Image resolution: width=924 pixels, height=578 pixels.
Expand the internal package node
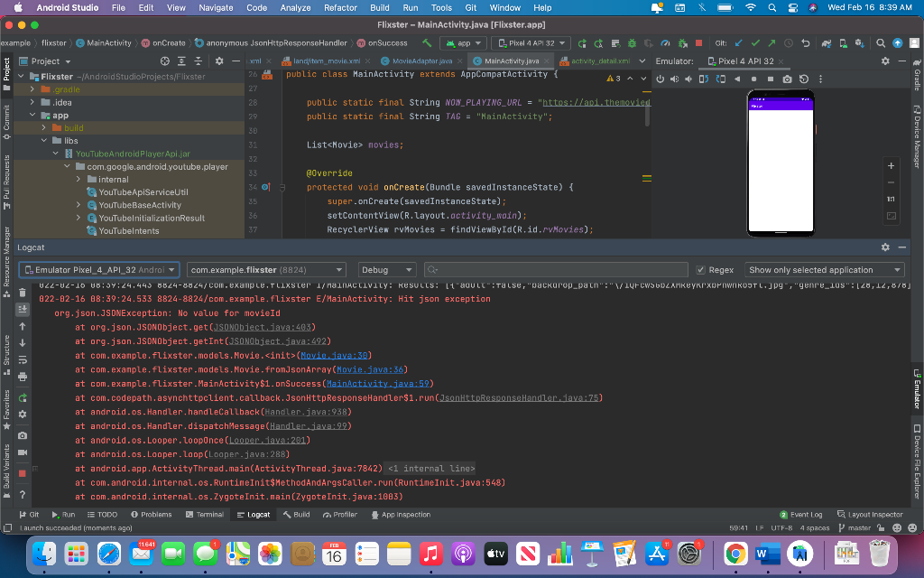(x=79, y=180)
